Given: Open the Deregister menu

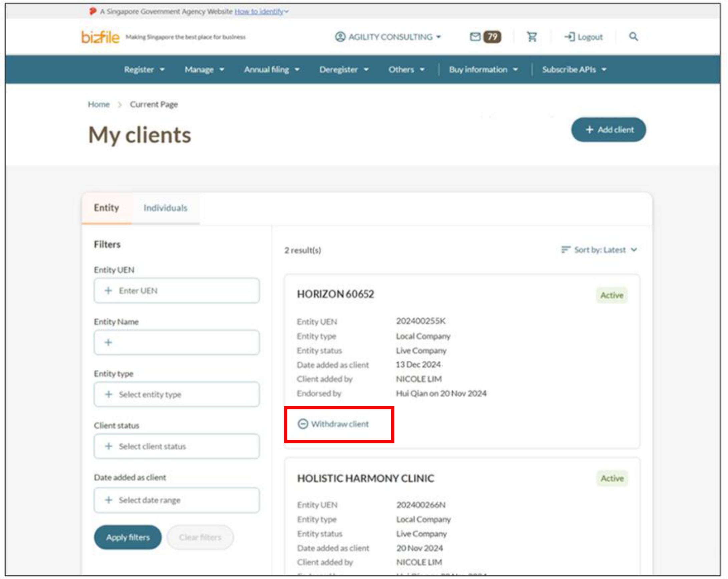Looking at the screenshot, I should click(x=344, y=69).
